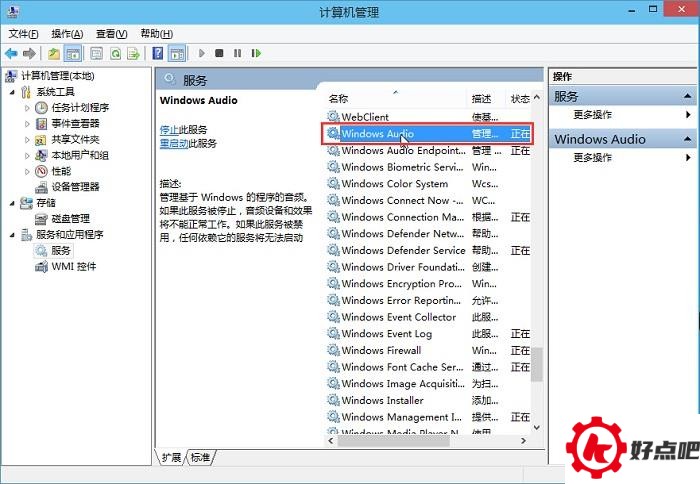Select Windows Firewall service row
Screen dimensions: 700x484
point(429,350)
